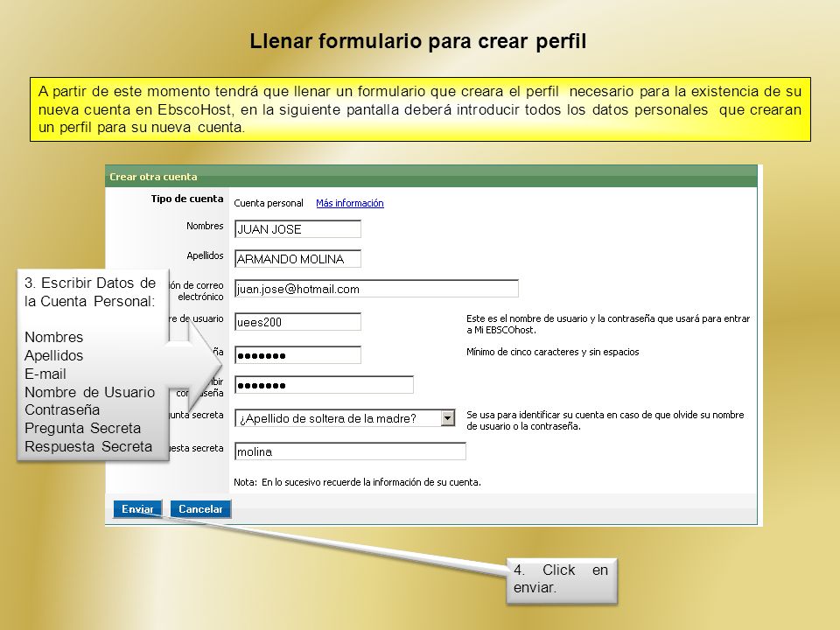Click the 'Se usa para identificar su cuenta' hint
This screenshot has height=630, width=840.
pos(605,421)
